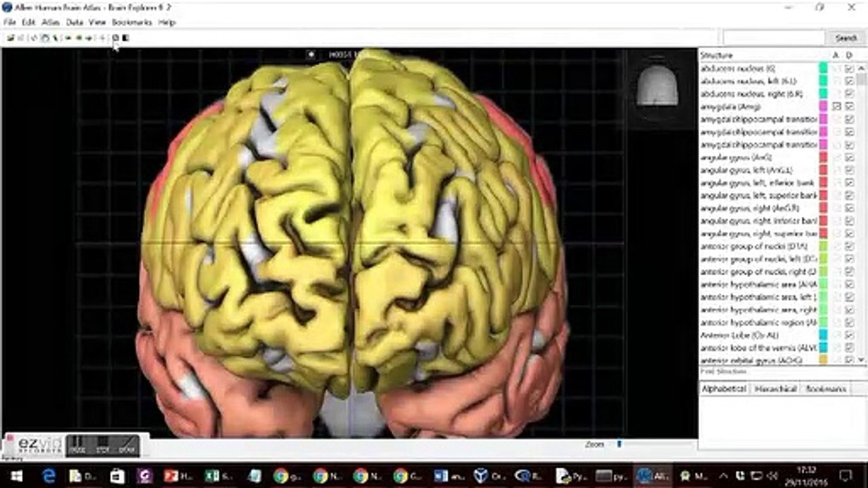Viewport: 868px width, 488px height.
Task: Select 'anterior lobe of the vermis' row
Action: (x=778, y=348)
